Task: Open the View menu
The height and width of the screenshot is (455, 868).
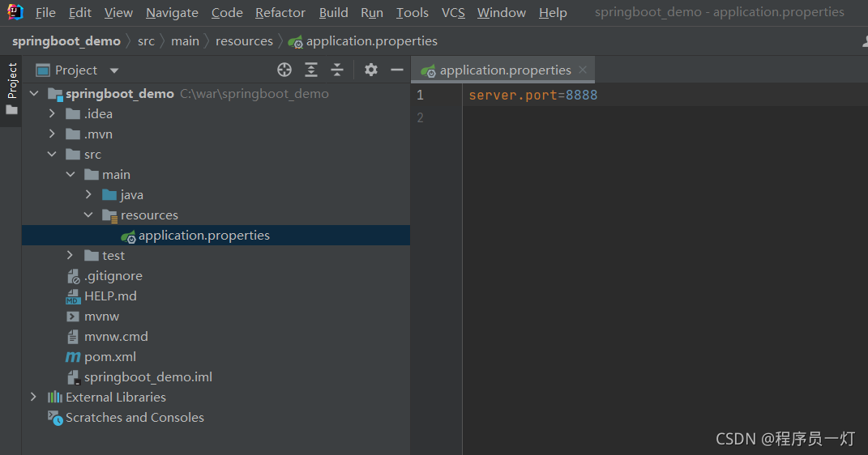Action: pyautogui.click(x=118, y=12)
